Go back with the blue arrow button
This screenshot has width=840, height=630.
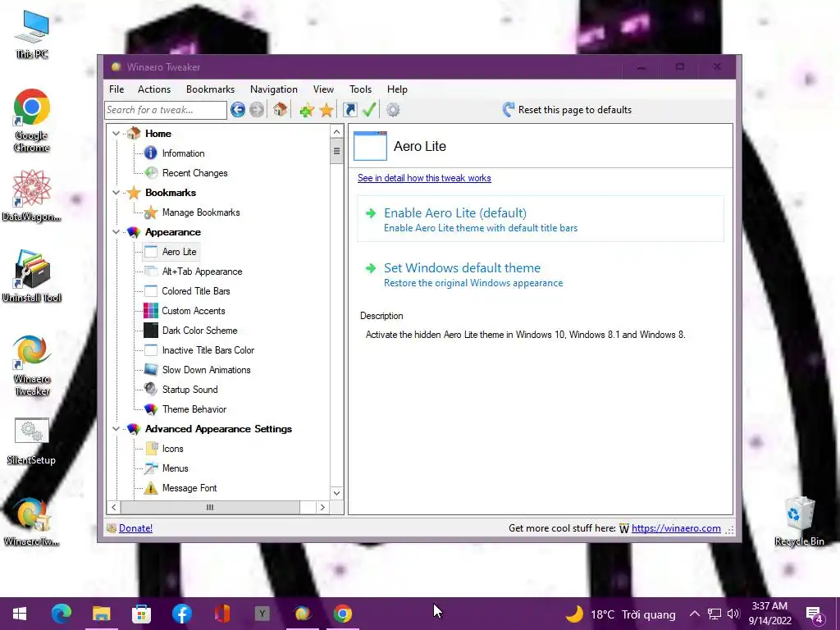[238, 110]
